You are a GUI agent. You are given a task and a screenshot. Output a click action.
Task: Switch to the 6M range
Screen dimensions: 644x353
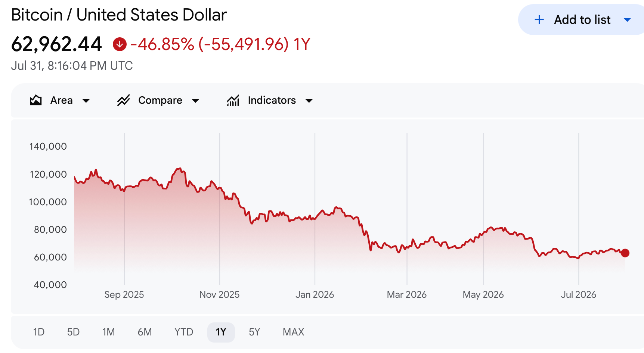tap(145, 332)
